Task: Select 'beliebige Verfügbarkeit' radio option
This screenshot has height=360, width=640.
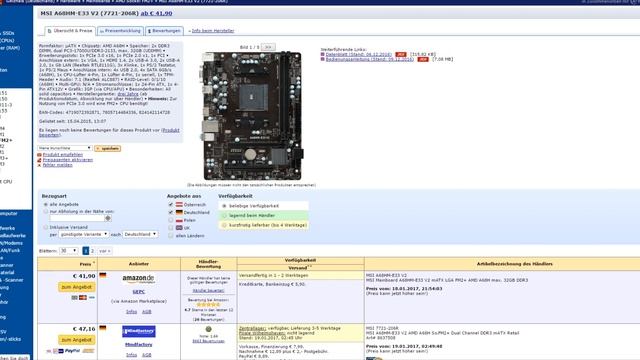Action: [224, 206]
